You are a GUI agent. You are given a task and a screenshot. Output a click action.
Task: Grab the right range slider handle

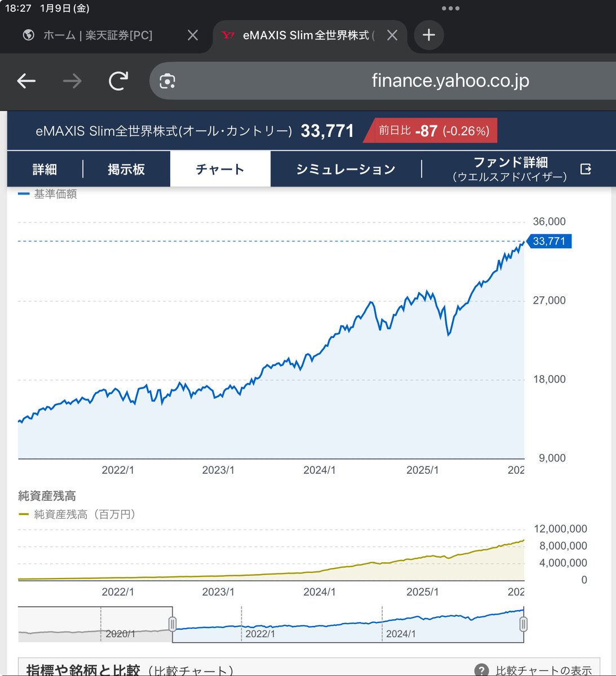tap(524, 624)
